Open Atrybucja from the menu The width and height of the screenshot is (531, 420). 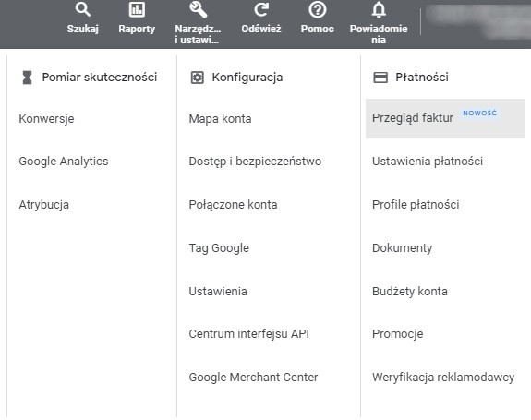[44, 205]
